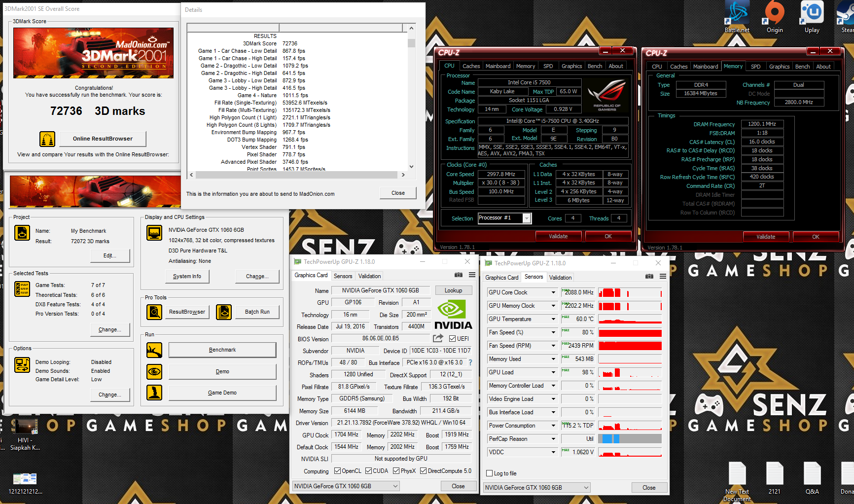Click the Online ResultBrowser icon in score window
Viewport: 854px width, 504px height.
point(47,139)
